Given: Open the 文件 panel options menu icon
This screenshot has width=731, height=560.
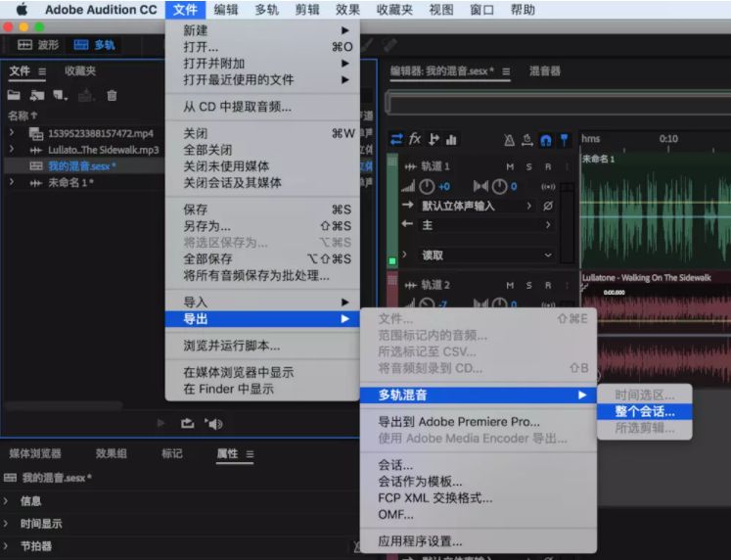Looking at the screenshot, I should 42,71.
